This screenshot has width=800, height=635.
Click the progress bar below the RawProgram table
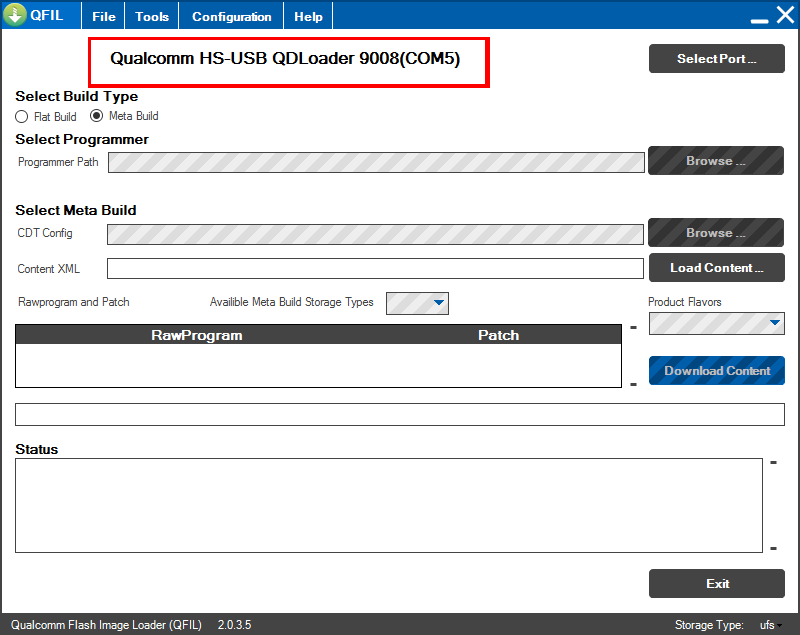tap(399, 414)
